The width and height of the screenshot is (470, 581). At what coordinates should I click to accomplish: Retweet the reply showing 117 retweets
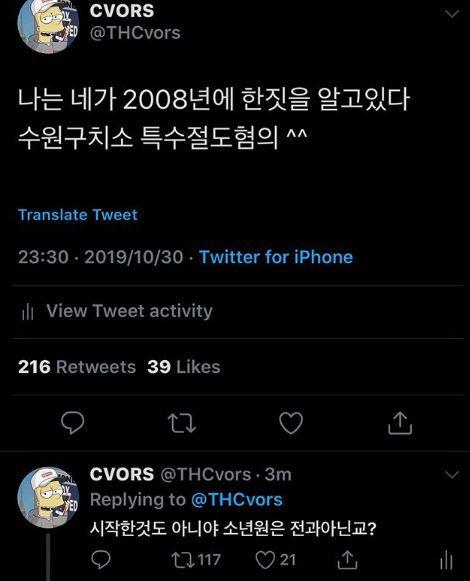pyautogui.click(x=196, y=560)
